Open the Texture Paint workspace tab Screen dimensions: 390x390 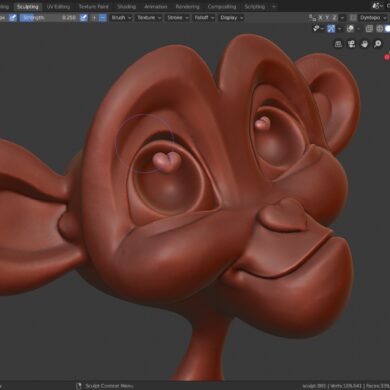click(x=93, y=6)
